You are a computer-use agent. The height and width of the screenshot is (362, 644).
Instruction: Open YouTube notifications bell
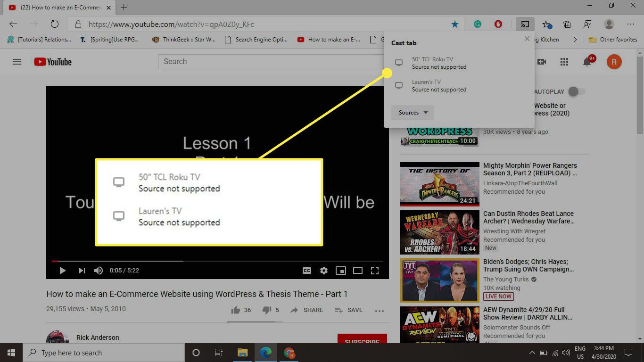(x=587, y=62)
